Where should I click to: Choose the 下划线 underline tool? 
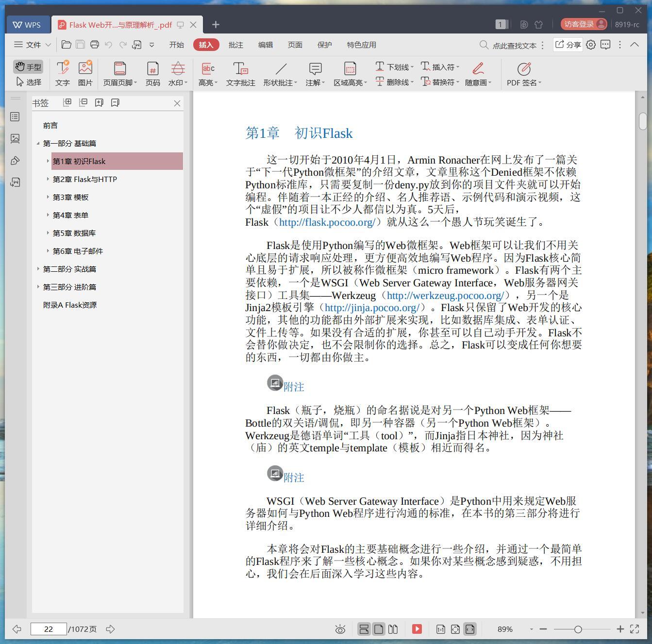394,66
